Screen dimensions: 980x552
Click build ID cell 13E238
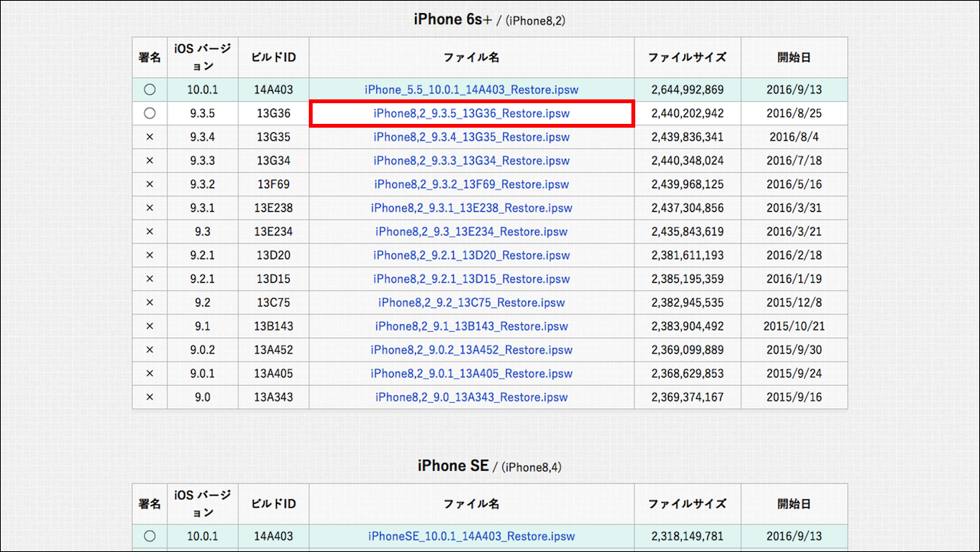click(274, 208)
